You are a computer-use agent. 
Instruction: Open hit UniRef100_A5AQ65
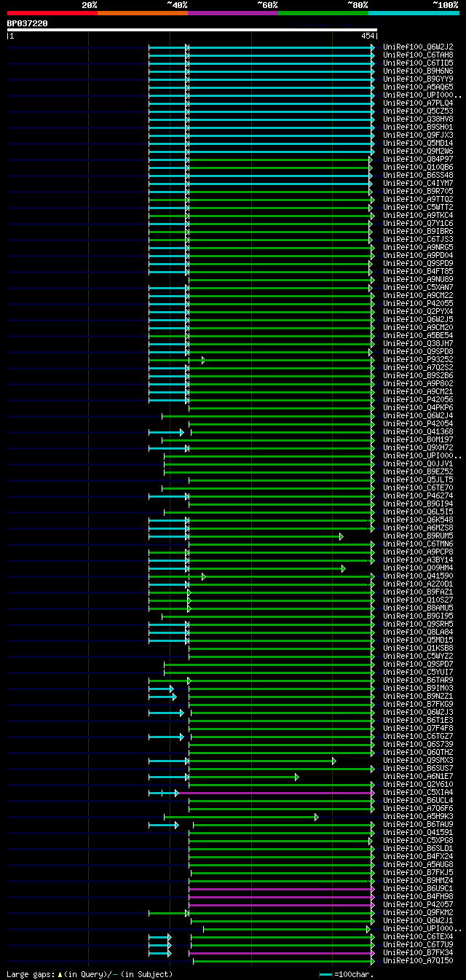pos(418,87)
